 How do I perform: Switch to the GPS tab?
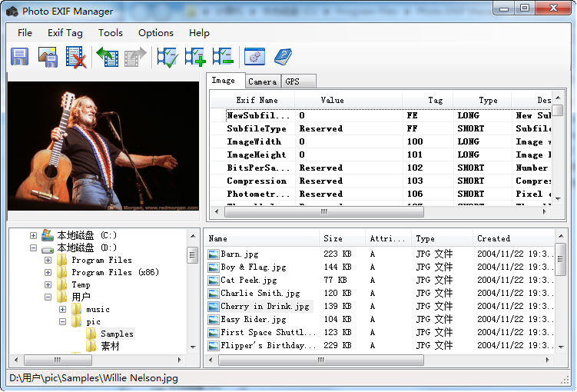pos(292,81)
